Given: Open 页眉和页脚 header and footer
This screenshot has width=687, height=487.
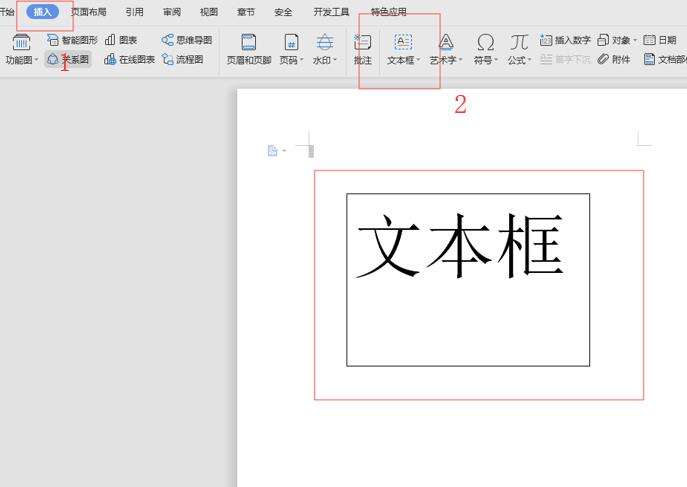Looking at the screenshot, I should (249, 49).
